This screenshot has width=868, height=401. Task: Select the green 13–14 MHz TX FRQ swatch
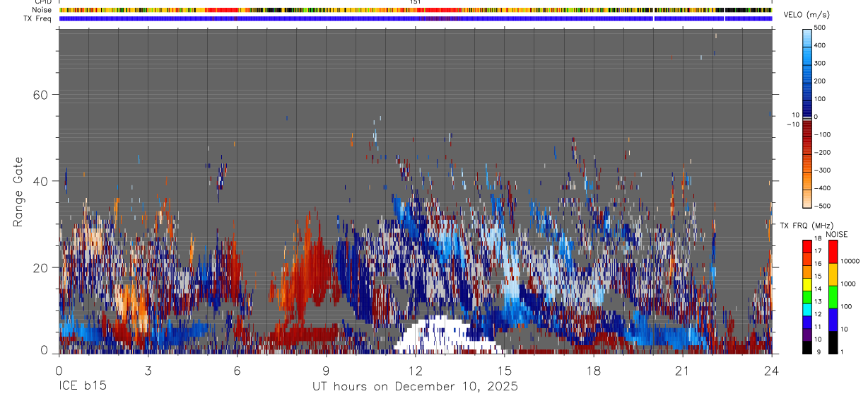point(807,296)
